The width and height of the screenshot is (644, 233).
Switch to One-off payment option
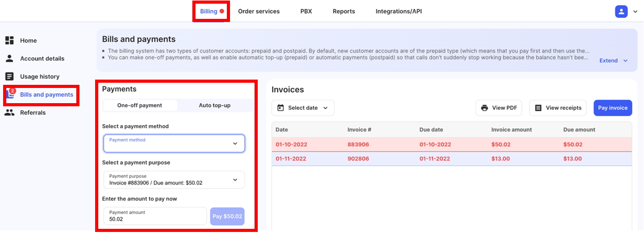140,105
